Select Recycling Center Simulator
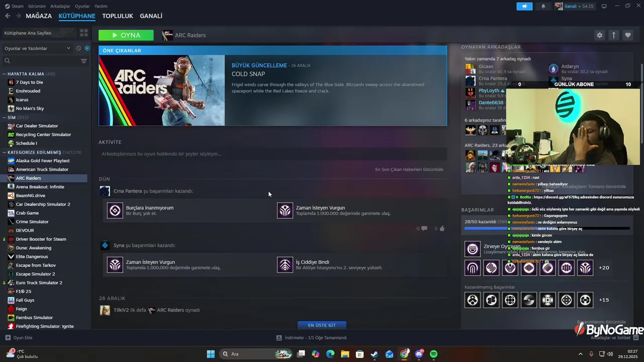Image resolution: width=644 pixels, height=362 pixels. tap(43, 134)
